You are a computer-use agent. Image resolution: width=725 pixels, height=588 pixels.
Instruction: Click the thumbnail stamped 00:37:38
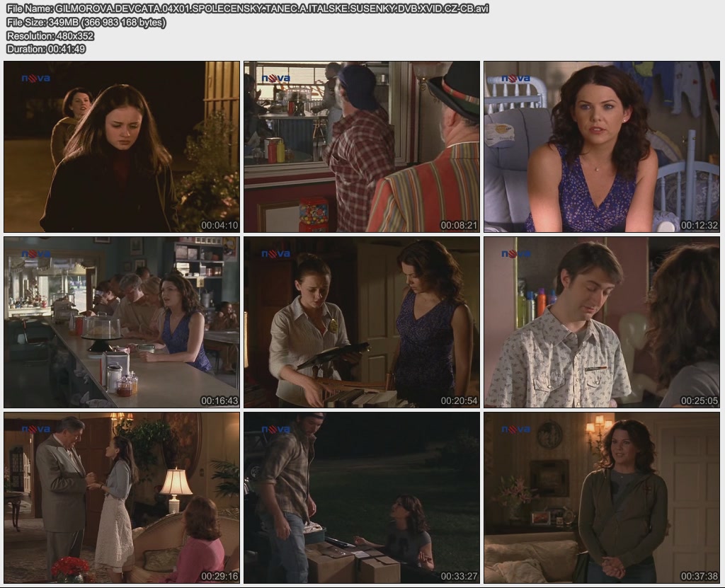(602, 497)
